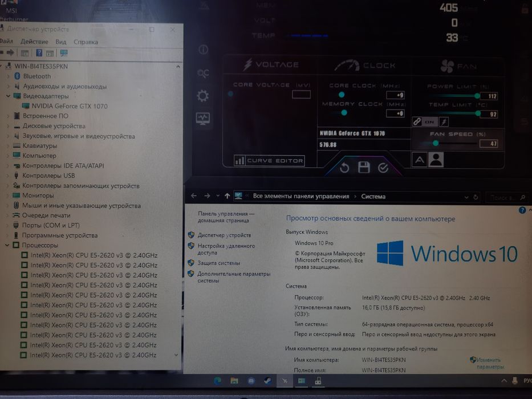
Task: Click the refresh icon in System address bar
Action: pyautogui.click(x=476, y=197)
